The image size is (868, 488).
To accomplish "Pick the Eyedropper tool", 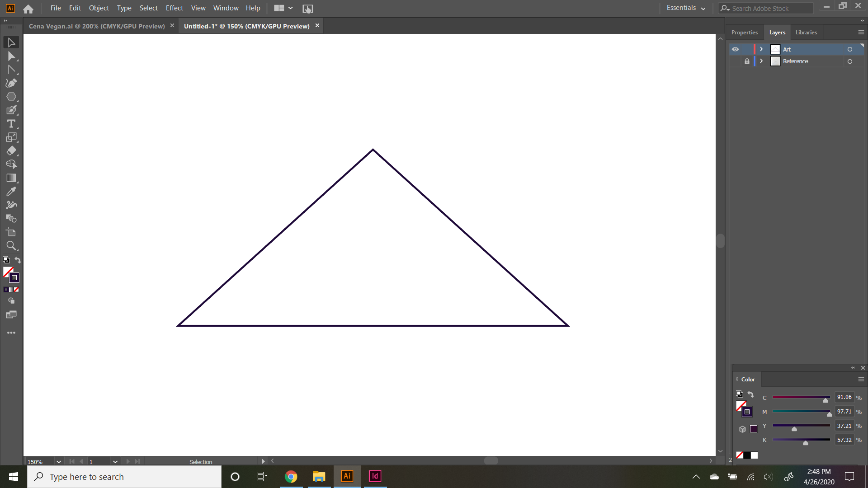I will point(11,191).
